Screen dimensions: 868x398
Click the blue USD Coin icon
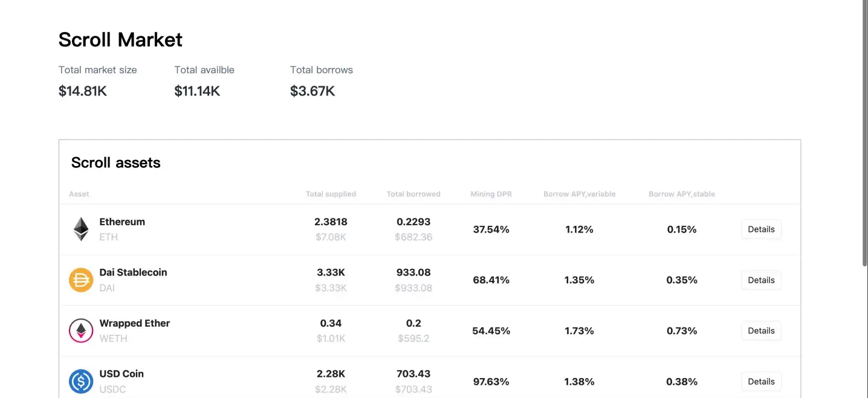click(81, 382)
